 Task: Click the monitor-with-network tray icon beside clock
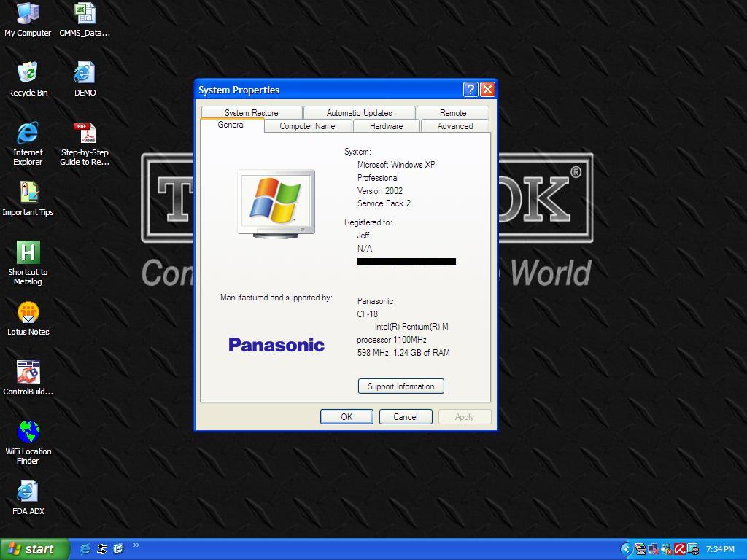pos(692,550)
